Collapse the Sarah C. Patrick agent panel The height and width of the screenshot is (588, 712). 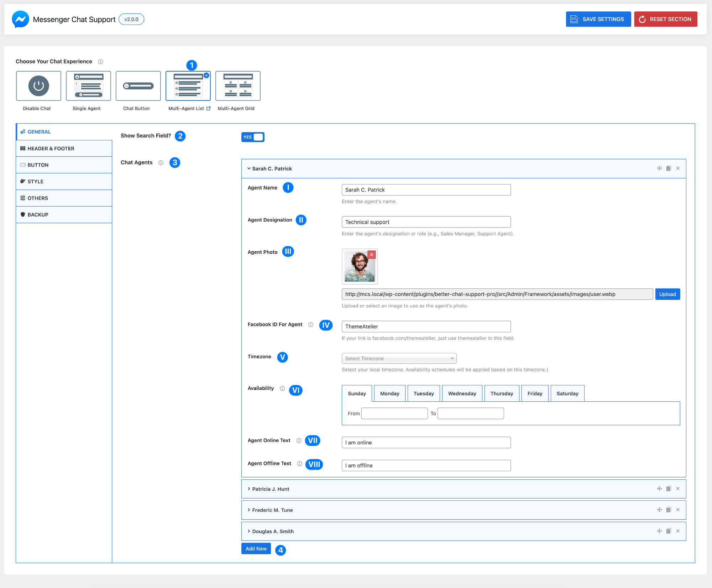(272, 169)
